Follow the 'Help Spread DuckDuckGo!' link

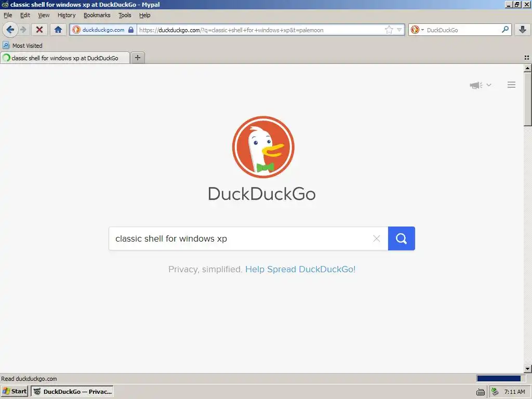point(300,270)
